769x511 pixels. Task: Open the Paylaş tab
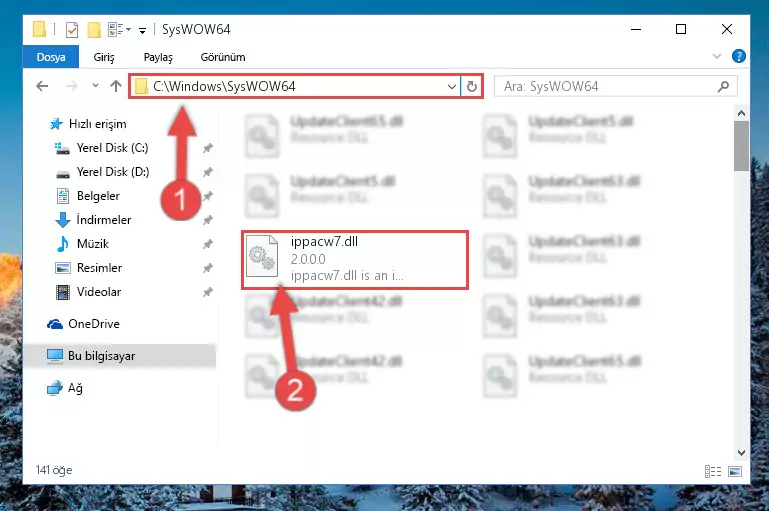[x=158, y=57]
